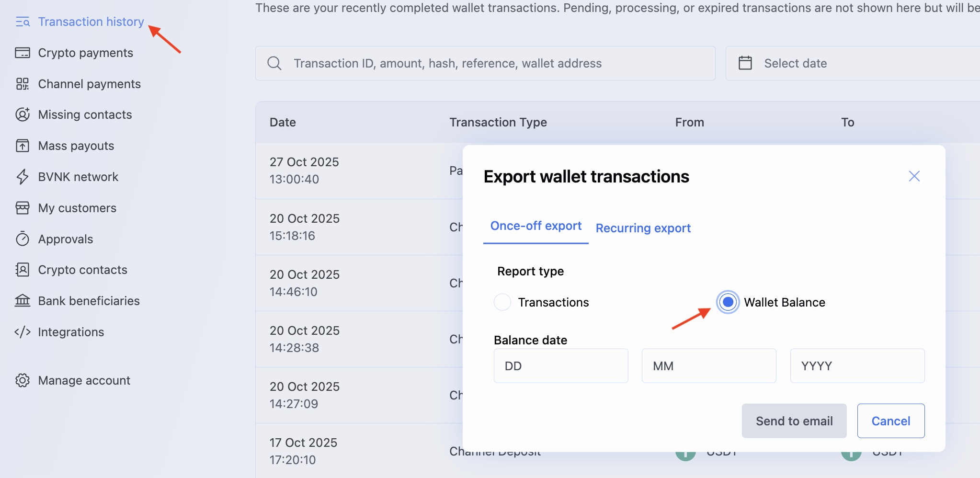Close the Export wallet transactions dialog
The width and height of the screenshot is (980, 478).
tap(914, 176)
